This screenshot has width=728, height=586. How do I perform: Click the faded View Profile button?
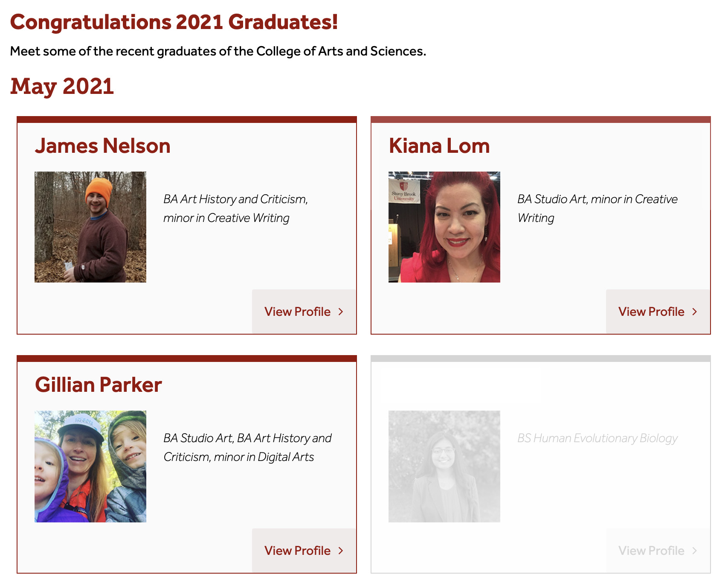pyautogui.click(x=658, y=551)
